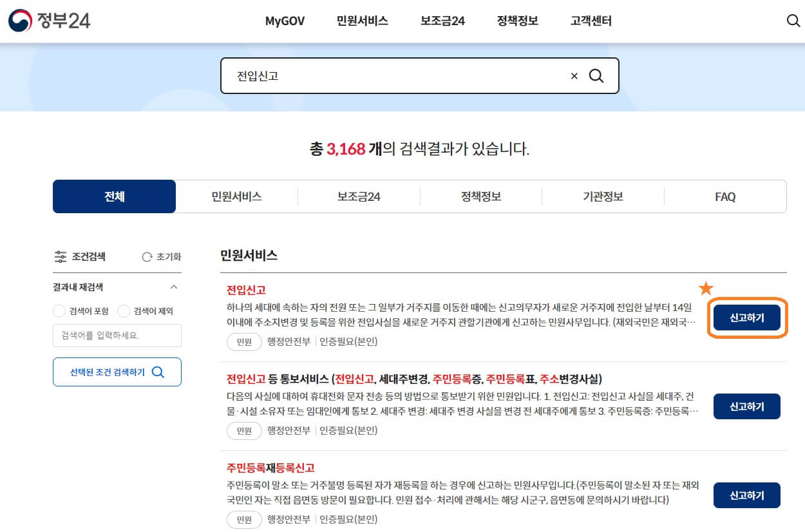Click the 검색어를 입력하세요 input field
Screen dimensions: 805x532
tap(117, 336)
